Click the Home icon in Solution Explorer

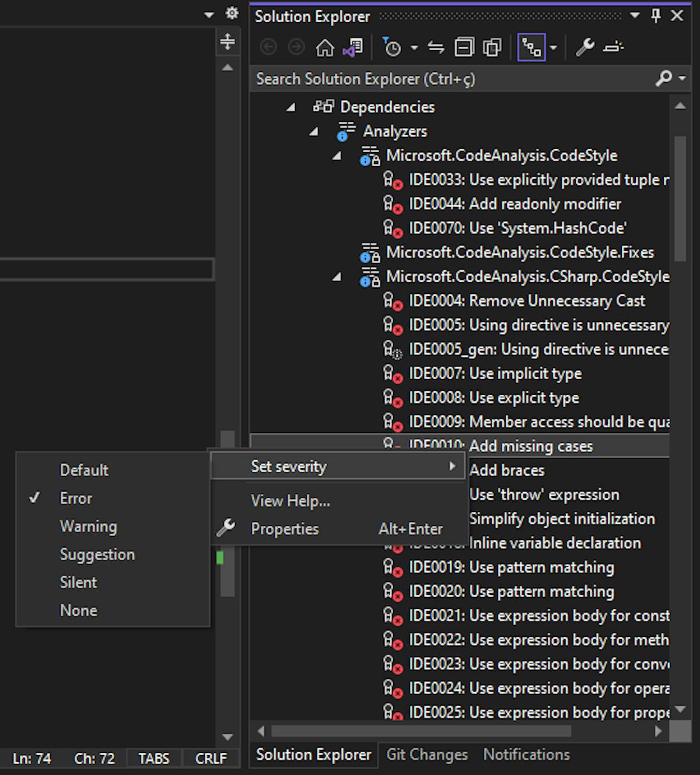click(325, 48)
